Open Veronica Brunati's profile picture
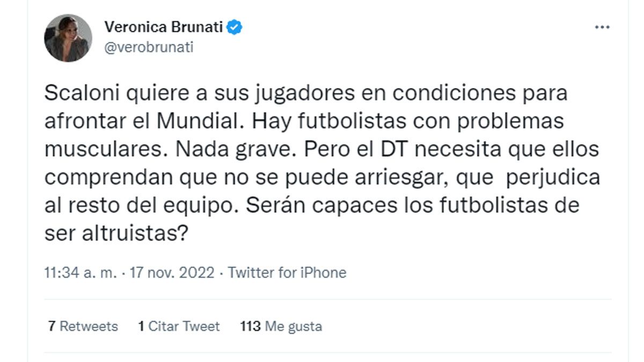 [68, 38]
